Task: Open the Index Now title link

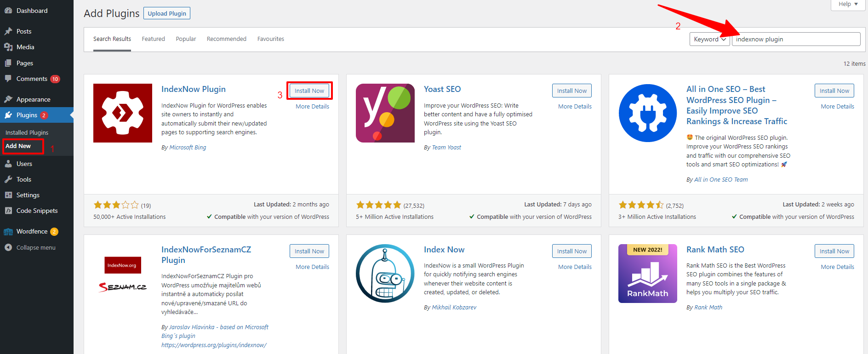Action: [x=444, y=250]
